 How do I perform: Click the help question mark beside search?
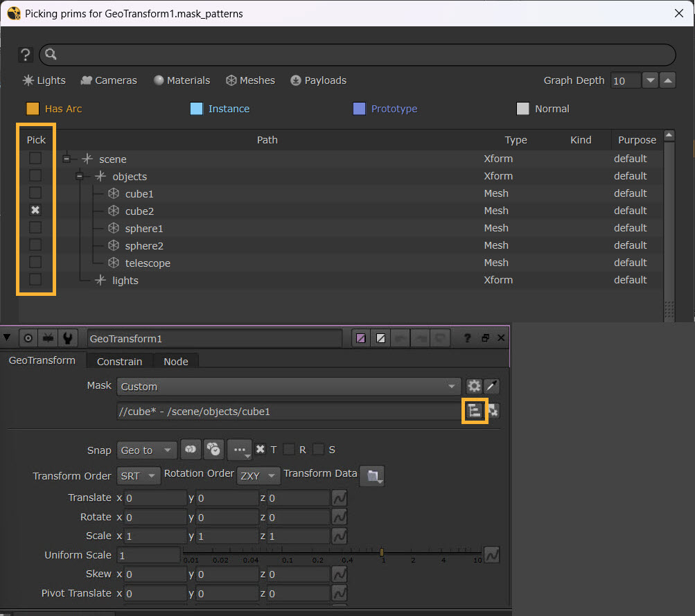point(26,55)
